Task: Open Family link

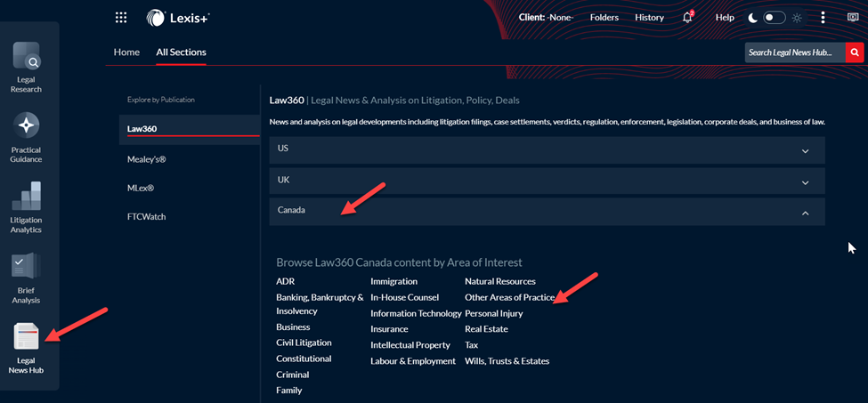Action: pos(289,391)
